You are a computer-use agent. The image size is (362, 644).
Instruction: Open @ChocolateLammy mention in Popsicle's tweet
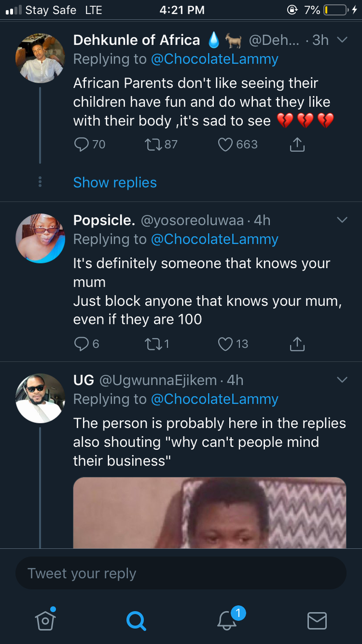pos(215,239)
